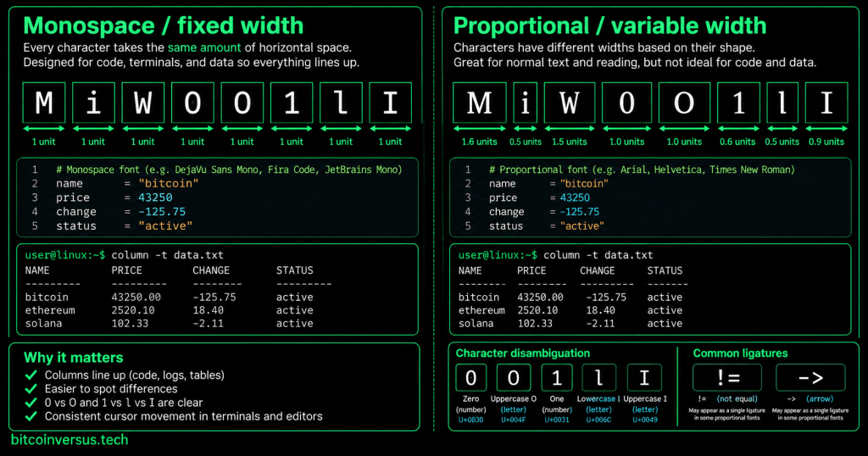Screen dimensions: 868x456
Task: Open the bitcoinversus.tech link
Action: click(70, 440)
